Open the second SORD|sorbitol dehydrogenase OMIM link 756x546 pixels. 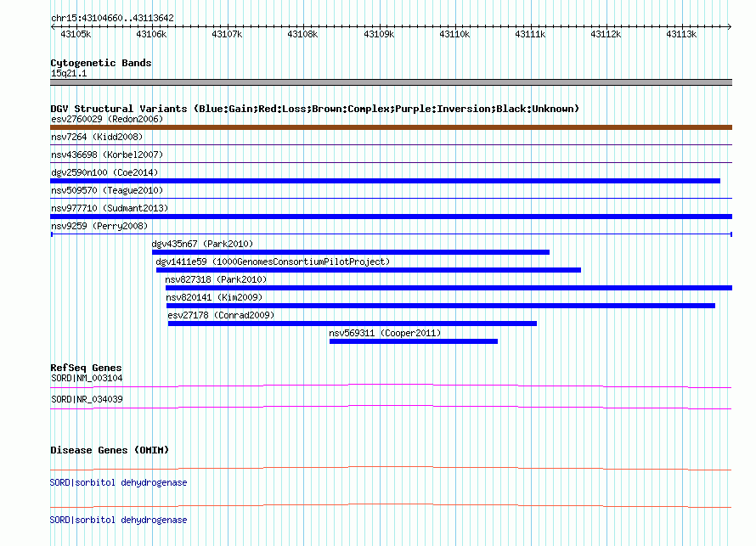[x=119, y=520]
